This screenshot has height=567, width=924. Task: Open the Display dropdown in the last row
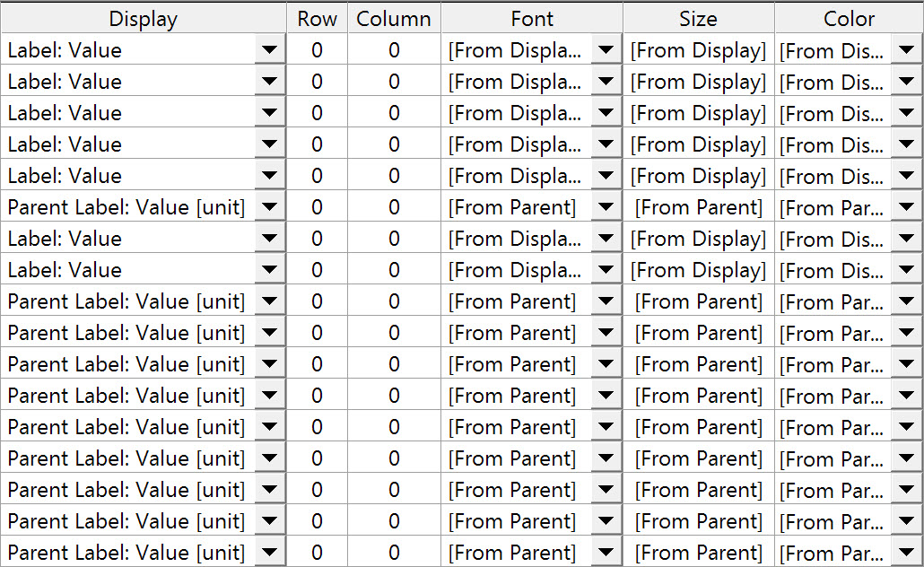(x=269, y=553)
